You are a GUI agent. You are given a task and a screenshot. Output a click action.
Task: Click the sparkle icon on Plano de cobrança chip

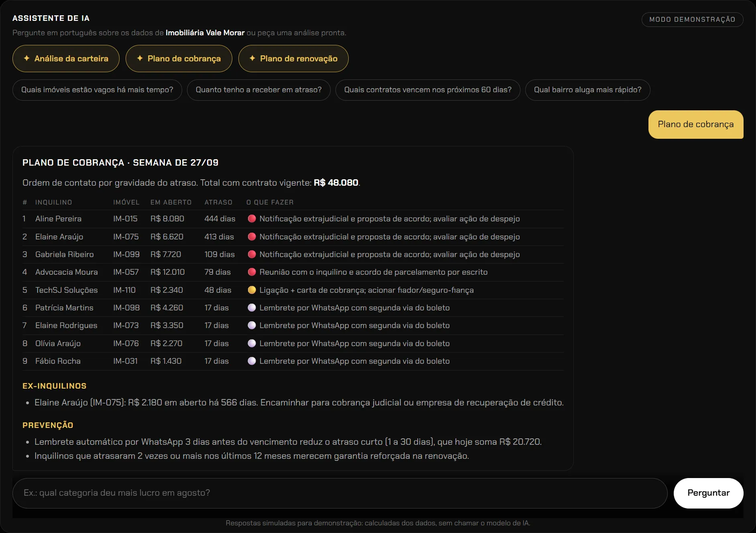coord(140,58)
